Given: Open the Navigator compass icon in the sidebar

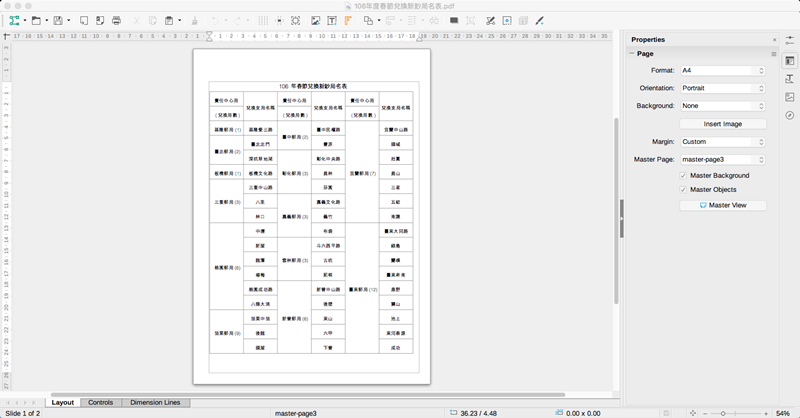Looking at the screenshot, I should click(789, 116).
